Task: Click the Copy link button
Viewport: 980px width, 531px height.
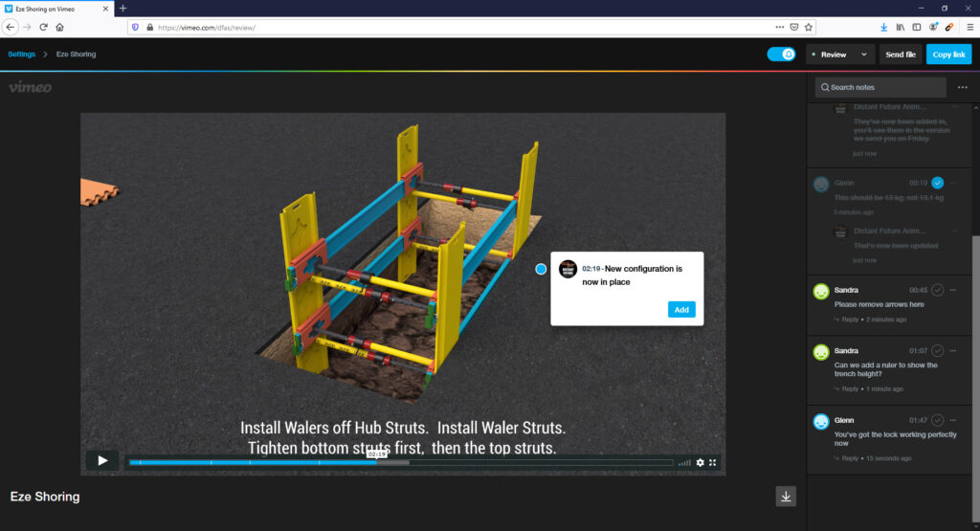Action: (948, 55)
